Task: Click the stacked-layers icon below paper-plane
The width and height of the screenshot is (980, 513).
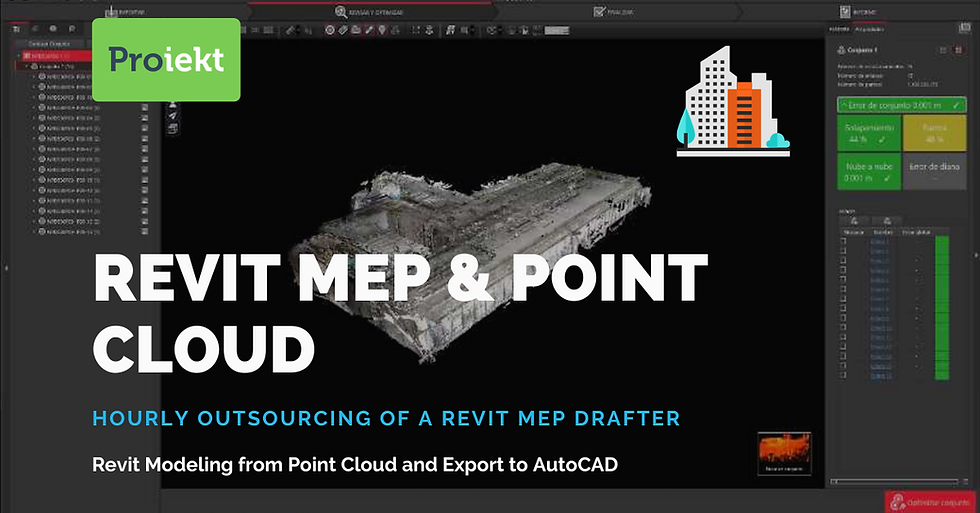Action: [173, 128]
